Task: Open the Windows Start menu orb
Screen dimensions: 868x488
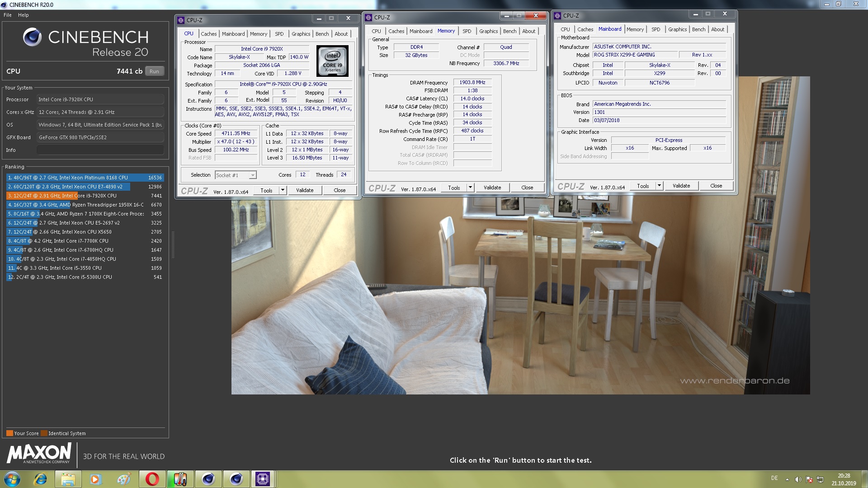Action: coord(12,479)
